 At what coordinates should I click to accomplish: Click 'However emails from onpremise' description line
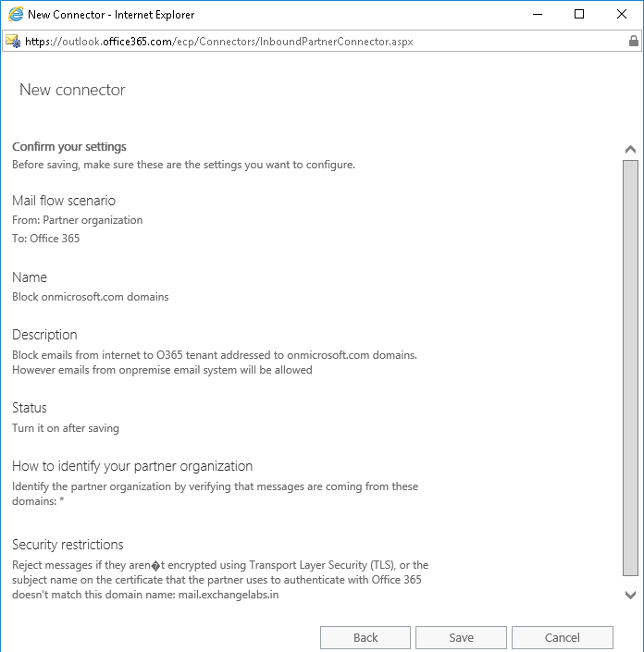[162, 370]
